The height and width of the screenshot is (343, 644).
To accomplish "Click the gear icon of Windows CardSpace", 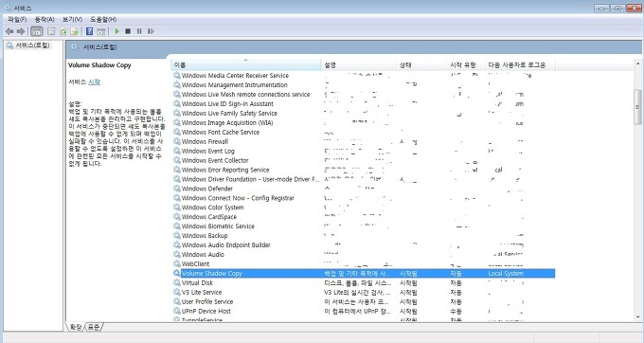I will click(176, 217).
